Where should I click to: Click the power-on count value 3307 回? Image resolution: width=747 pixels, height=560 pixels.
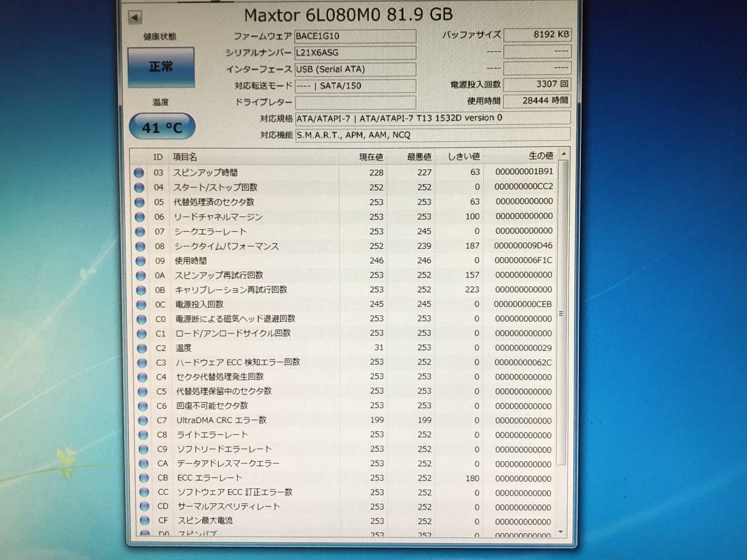tap(537, 84)
